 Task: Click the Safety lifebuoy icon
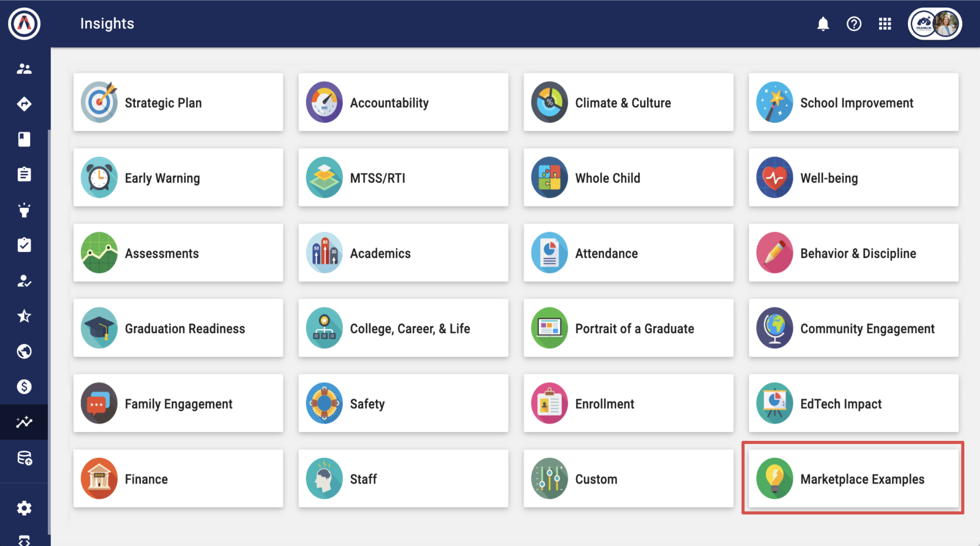point(324,403)
